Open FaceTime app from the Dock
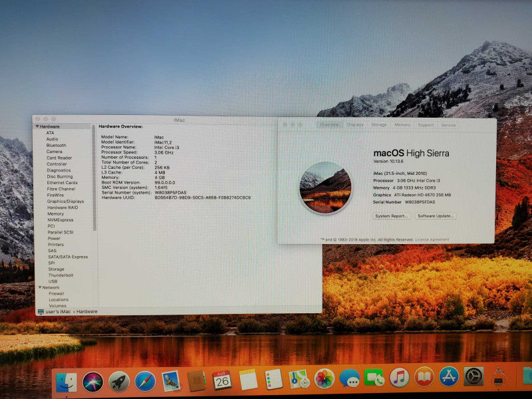The height and width of the screenshot is (399, 532). coord(374,378)
